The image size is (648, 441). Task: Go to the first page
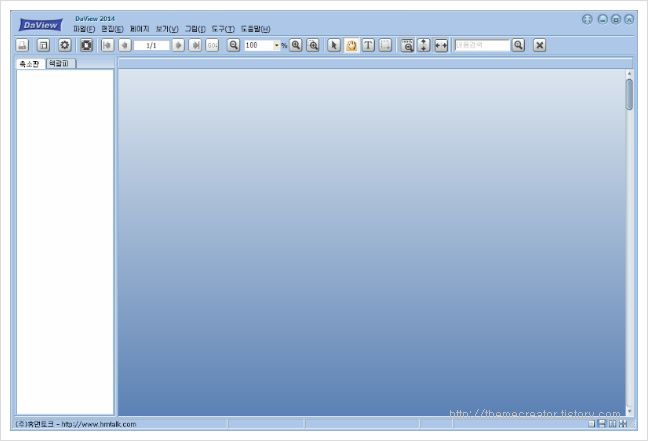(107, 45)
